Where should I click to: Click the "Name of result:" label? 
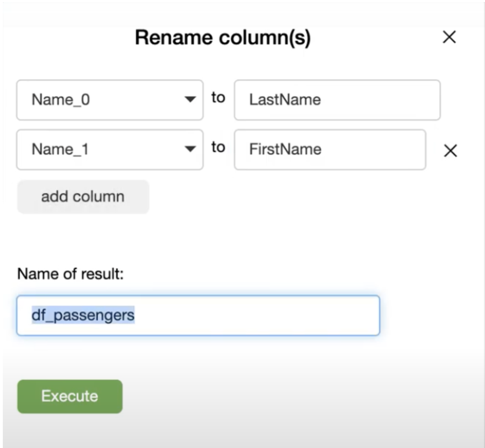click(70, 274)
